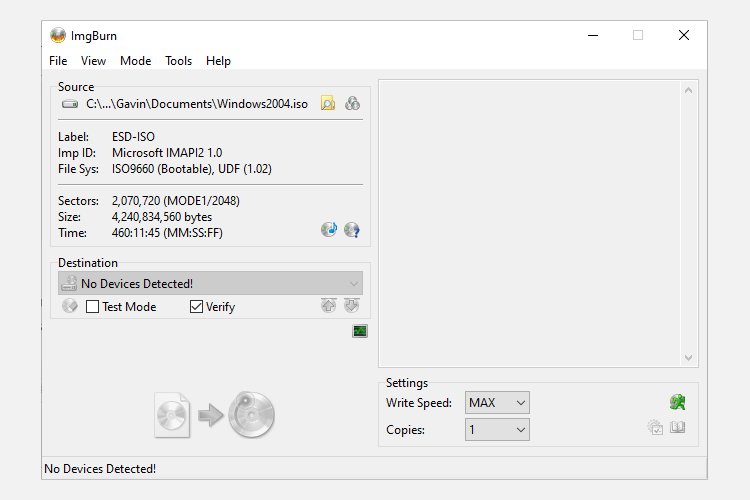750x500 pixels.
Task: Click the disc question-mark image info icon
Action: [352, 230]
